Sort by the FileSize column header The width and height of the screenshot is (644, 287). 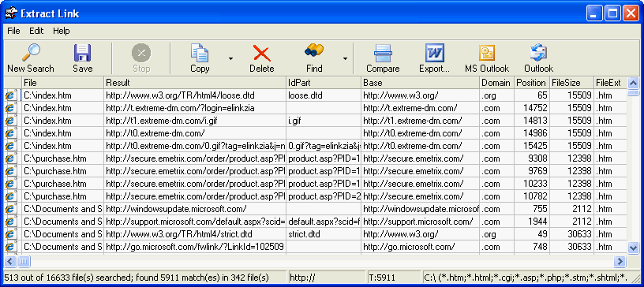pos(571,83)
